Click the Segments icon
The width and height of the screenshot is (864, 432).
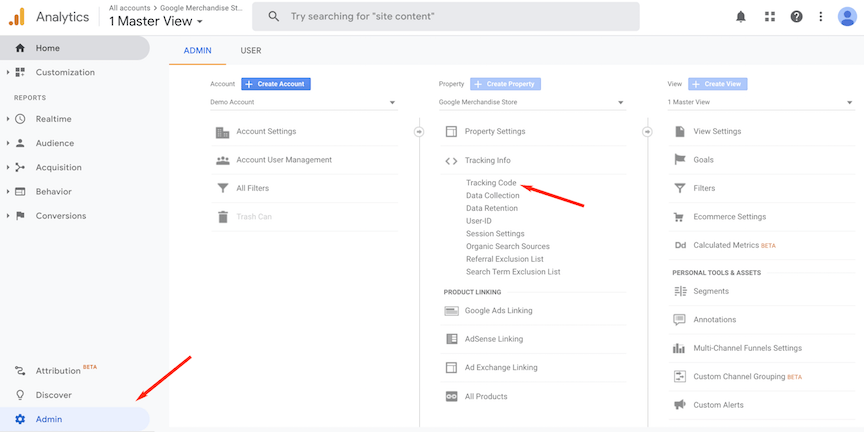point(680,291)
